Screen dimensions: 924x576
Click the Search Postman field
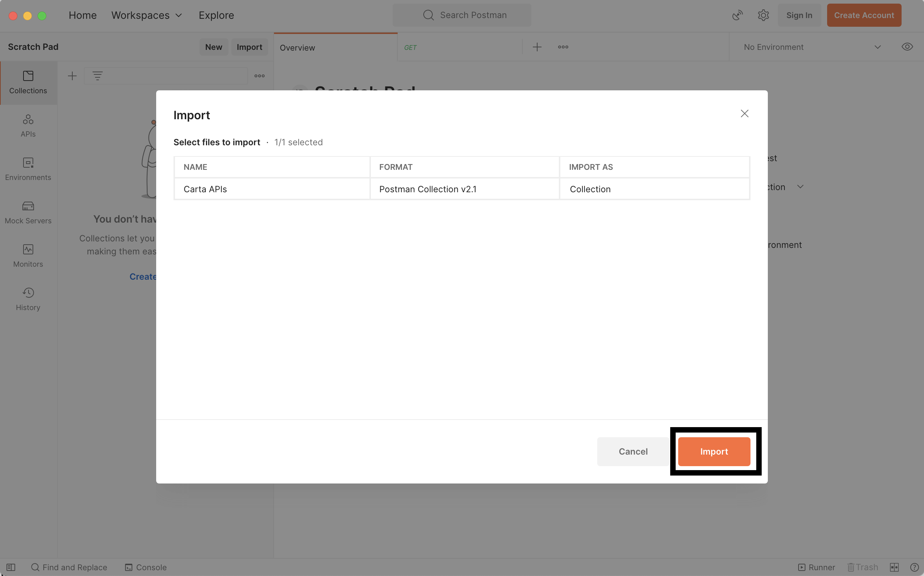pos(462,15)
